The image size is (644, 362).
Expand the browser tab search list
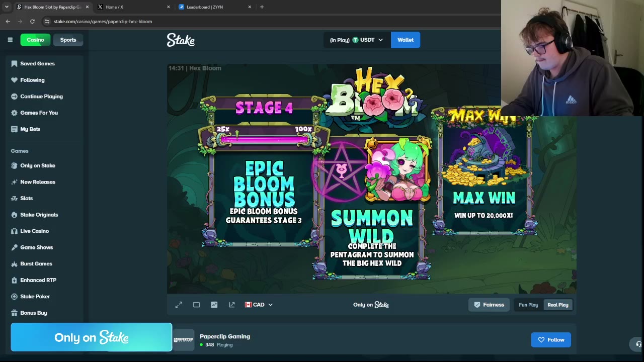click(7, 7)
